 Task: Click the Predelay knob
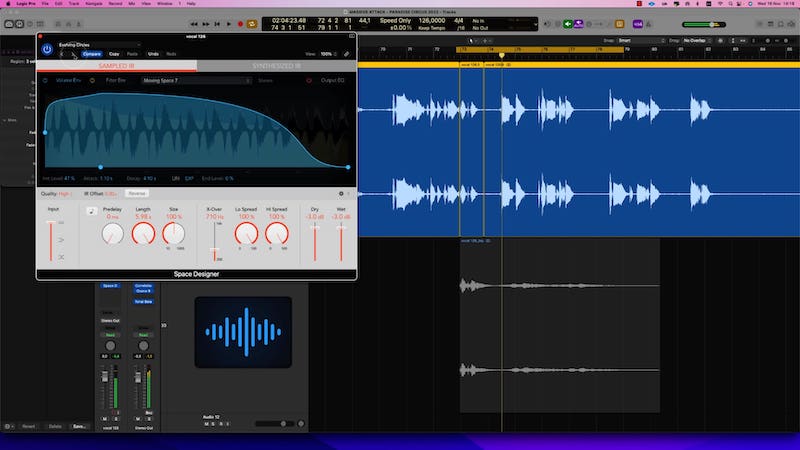tap(112, 234)
